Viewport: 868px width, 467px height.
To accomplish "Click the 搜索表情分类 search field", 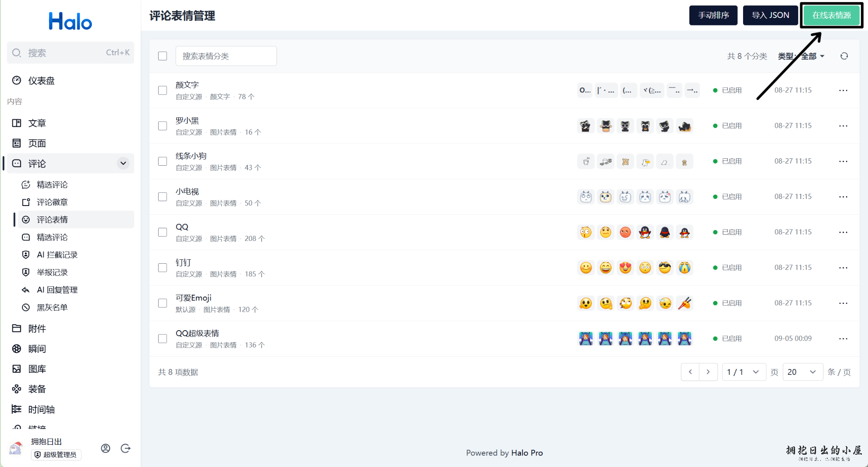I will [226, 56].
